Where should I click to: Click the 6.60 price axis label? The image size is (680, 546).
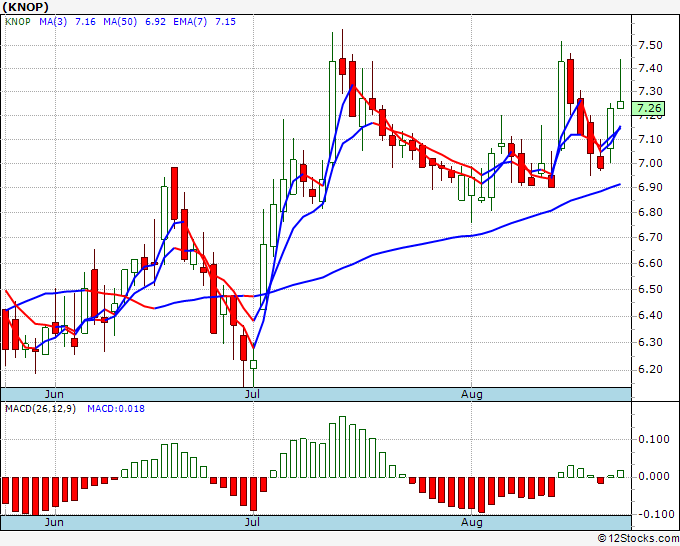tap(650, 264)
